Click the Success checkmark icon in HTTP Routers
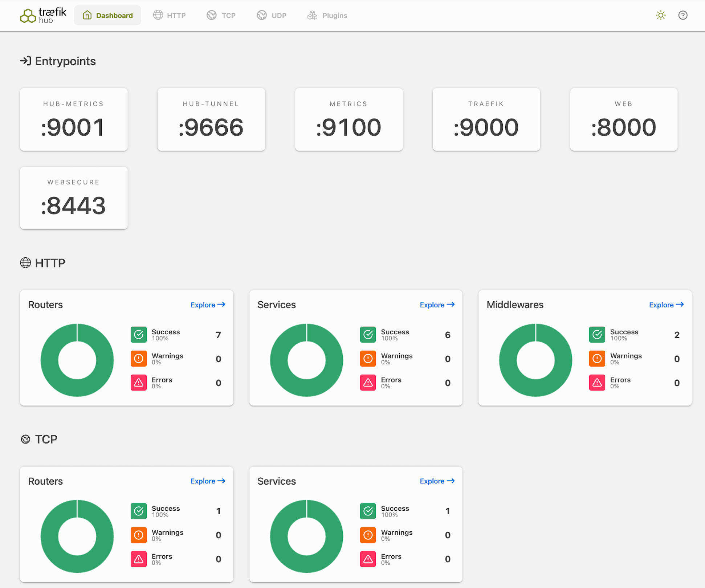The height and width of the screenshot is (588, 705). coord(138,334)
